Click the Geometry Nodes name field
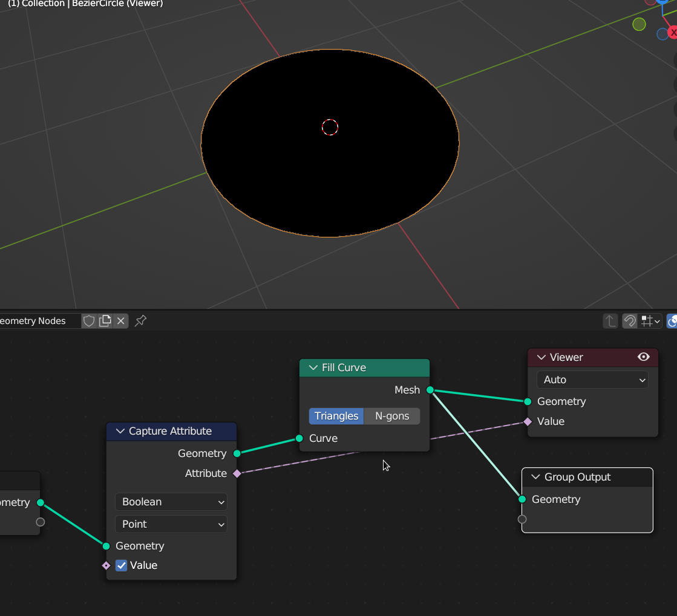The image size is (677, 616). (36, 321)
